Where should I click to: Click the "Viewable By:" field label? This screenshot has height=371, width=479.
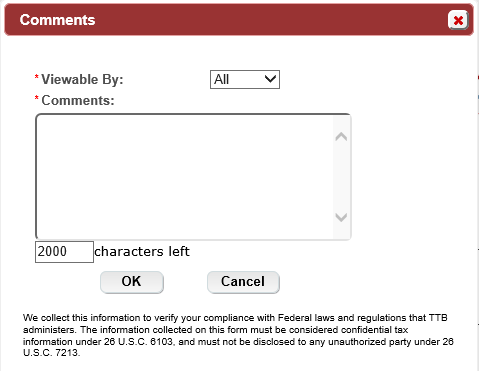point(82,80)
